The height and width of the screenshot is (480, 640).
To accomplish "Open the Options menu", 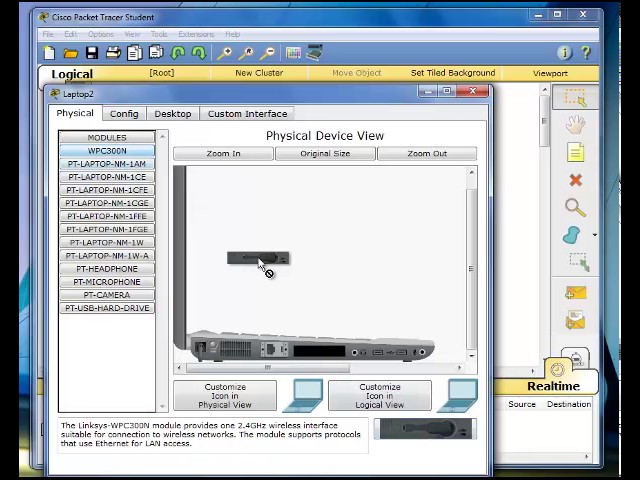I will [101, 34].
